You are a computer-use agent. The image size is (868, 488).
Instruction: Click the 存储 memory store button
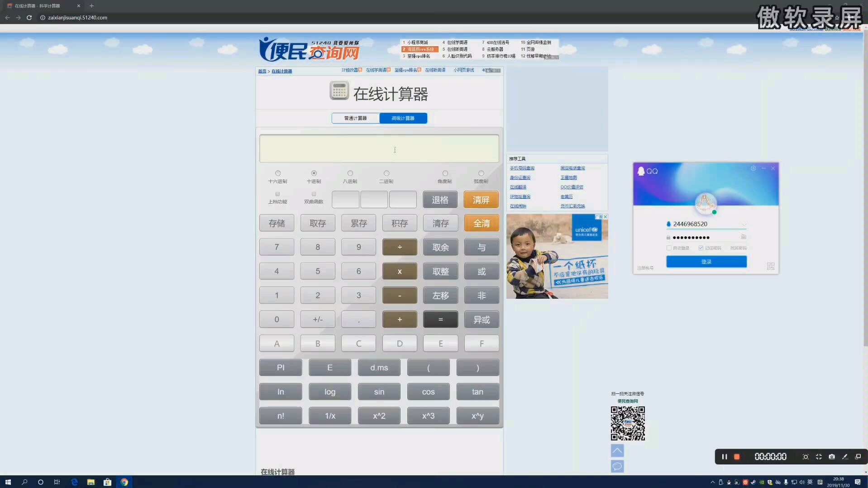(x=277, y=223)
